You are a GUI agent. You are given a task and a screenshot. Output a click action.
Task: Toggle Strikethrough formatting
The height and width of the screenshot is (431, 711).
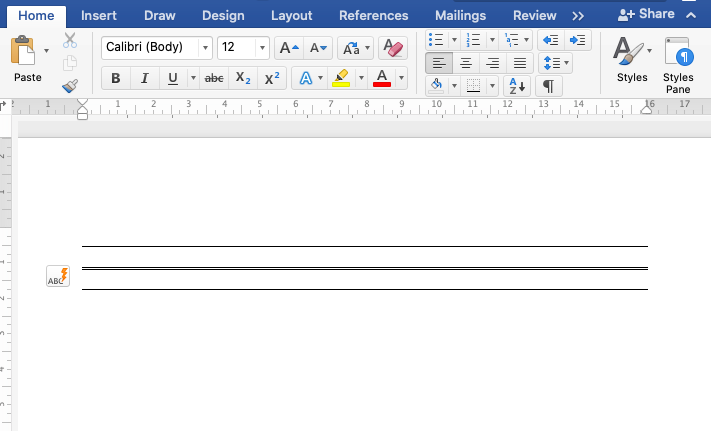pyautogui.click(x=214, y=78)
